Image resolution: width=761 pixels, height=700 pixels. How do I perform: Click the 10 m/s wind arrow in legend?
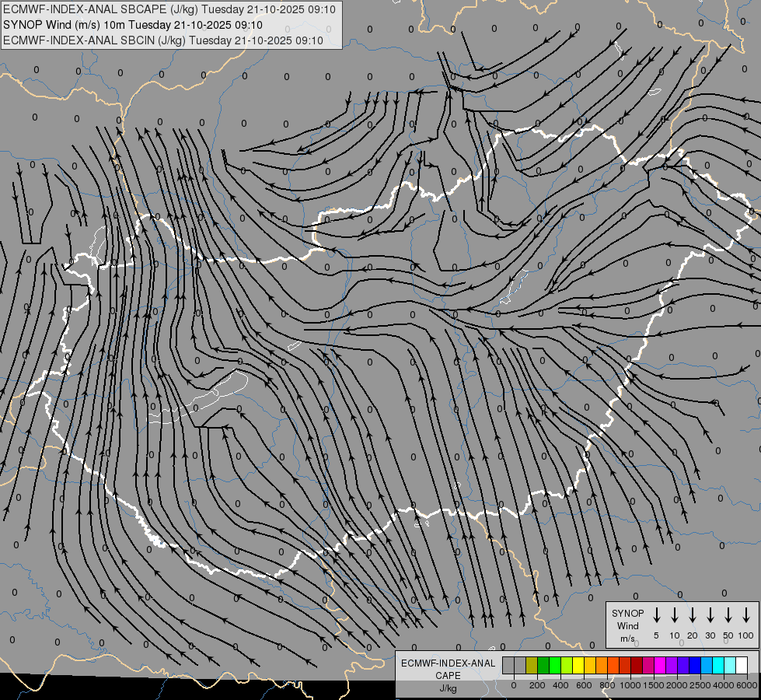[674, 615]
